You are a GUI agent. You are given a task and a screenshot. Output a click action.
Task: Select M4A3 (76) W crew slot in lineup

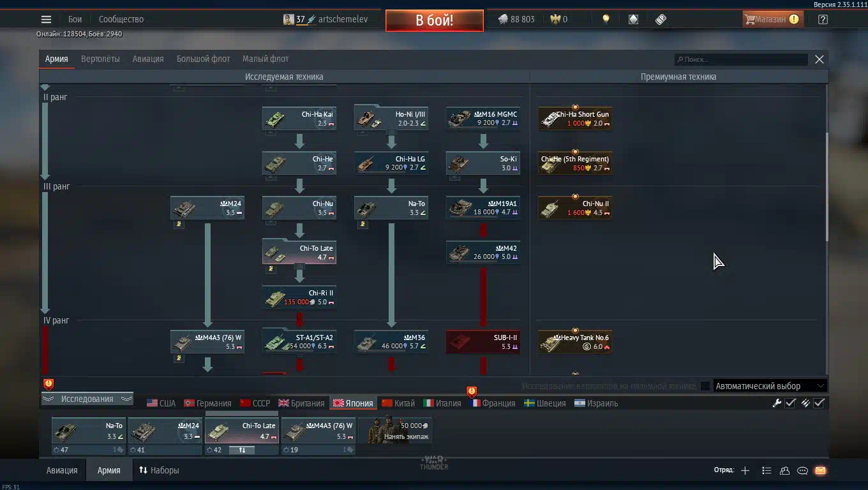point(318,431)
